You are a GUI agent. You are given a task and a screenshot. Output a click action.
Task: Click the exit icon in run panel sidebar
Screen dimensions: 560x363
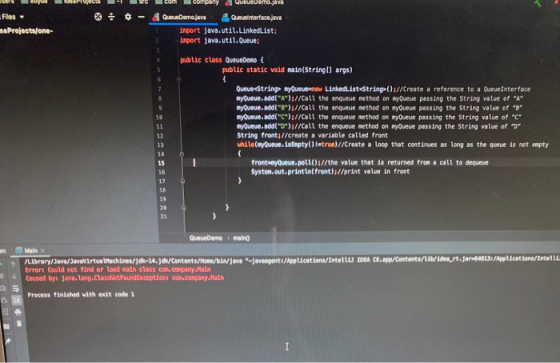point(4,312)
